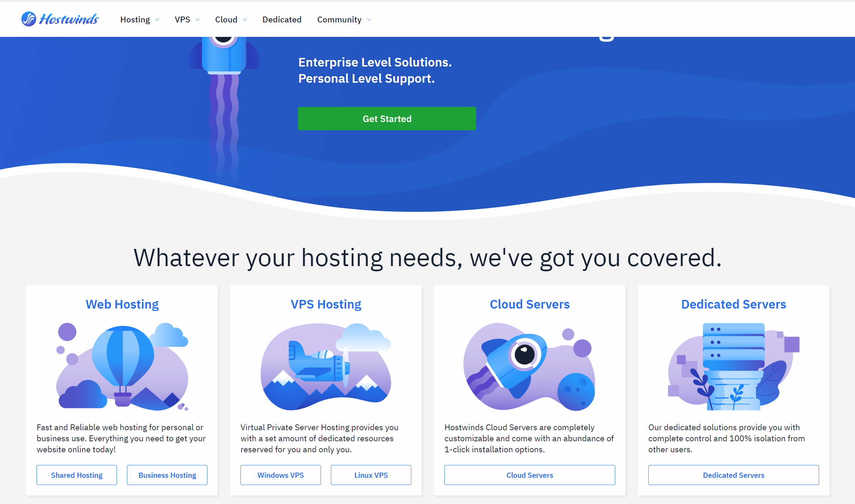Click the airplane illustration in VPS Hosting
This screenshot has height=504, width=855.
point(326,367)
